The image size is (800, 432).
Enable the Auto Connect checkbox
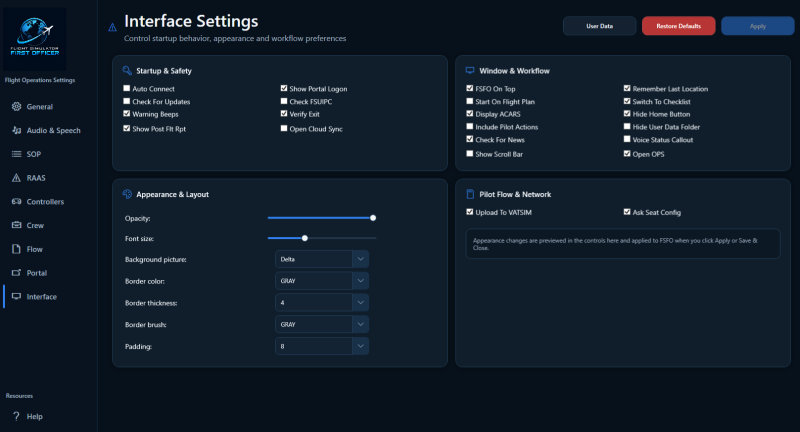127,88
